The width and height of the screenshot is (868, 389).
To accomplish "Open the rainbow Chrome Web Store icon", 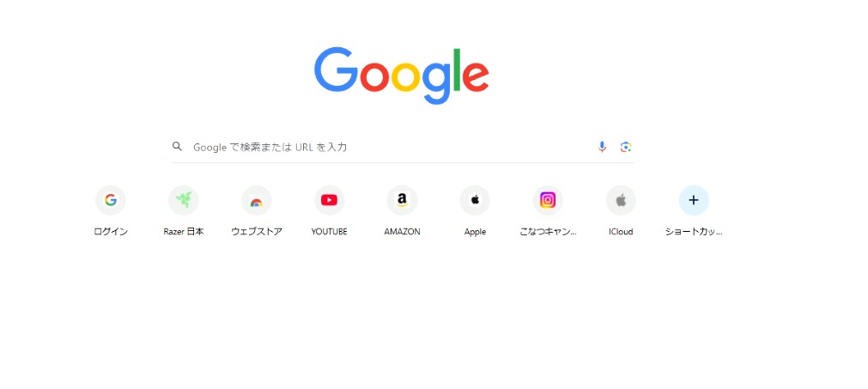I will coord(257,200).
